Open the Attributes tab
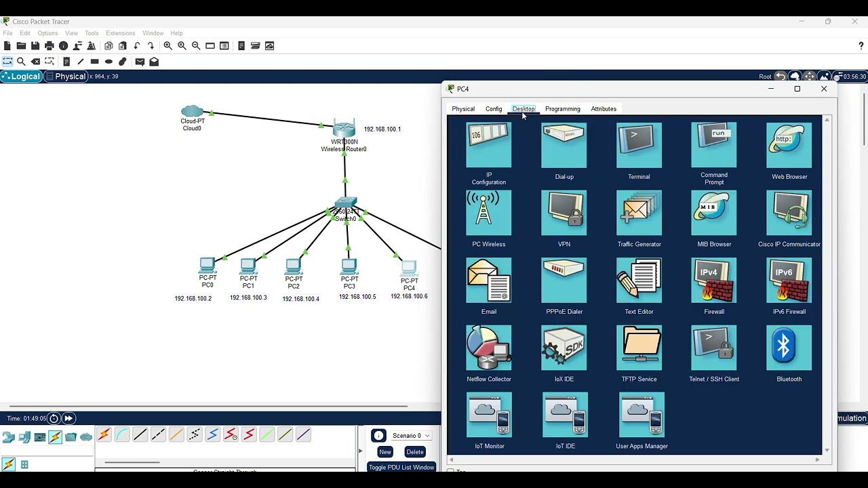The height and width of the screenshot is (488, 868). click(x=604, y=108)
